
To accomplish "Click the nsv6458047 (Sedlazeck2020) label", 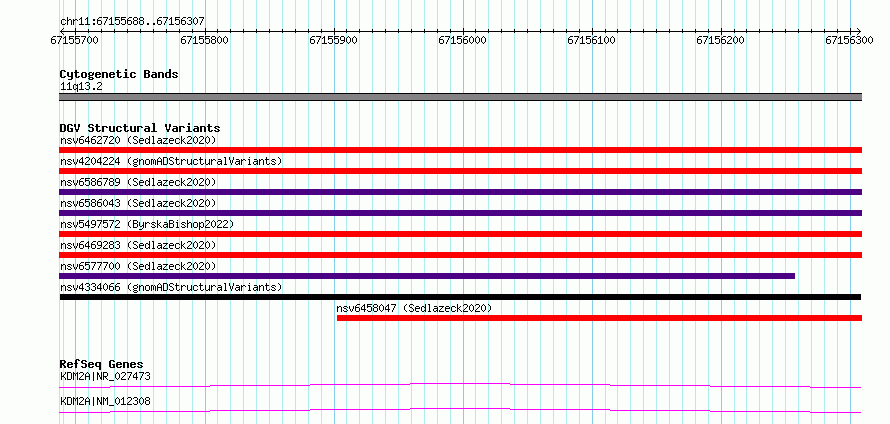I will tap(414, 308).
